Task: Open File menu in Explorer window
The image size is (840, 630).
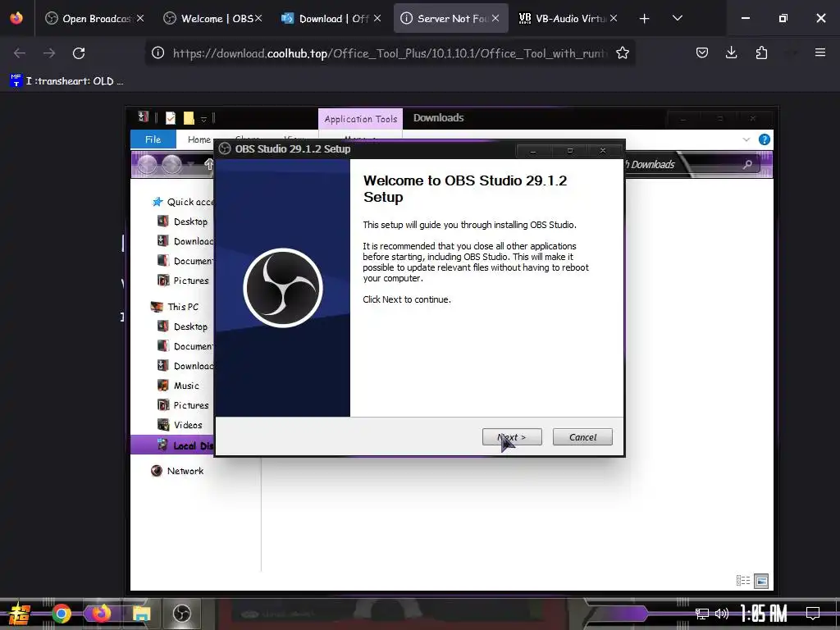Action: (153, 139)
